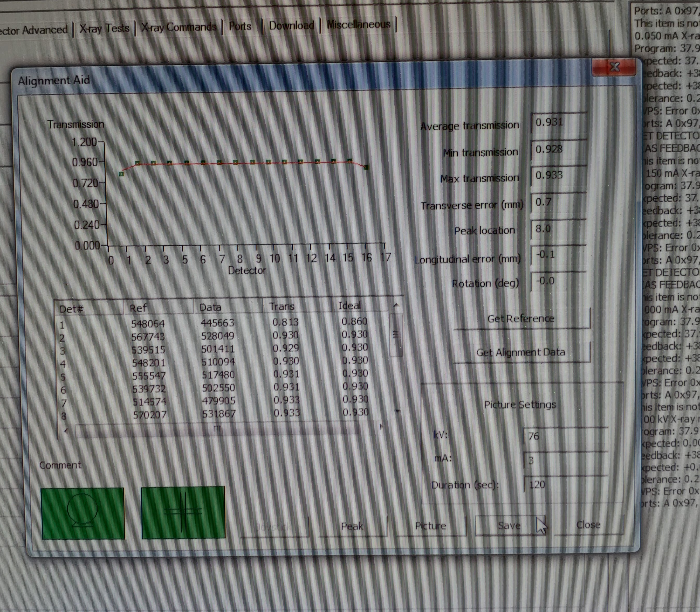
Task: Open the Detector Advanced tab
Action: (x=34, y=30)
